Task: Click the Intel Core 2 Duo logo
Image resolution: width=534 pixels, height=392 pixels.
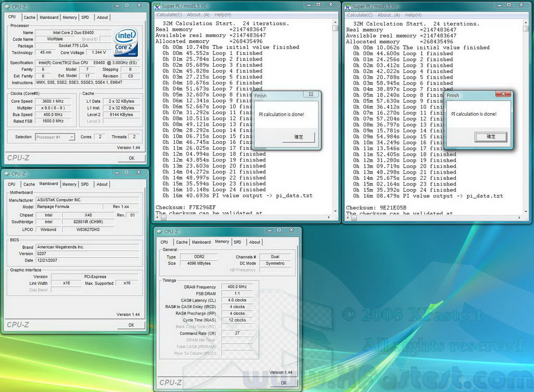Action: pos(127,43)
